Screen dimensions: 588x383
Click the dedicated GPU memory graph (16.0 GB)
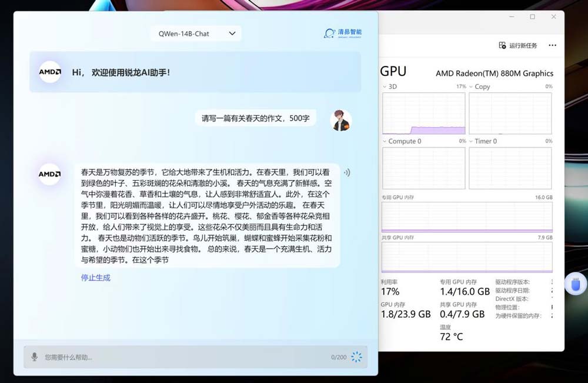point(467,217)
